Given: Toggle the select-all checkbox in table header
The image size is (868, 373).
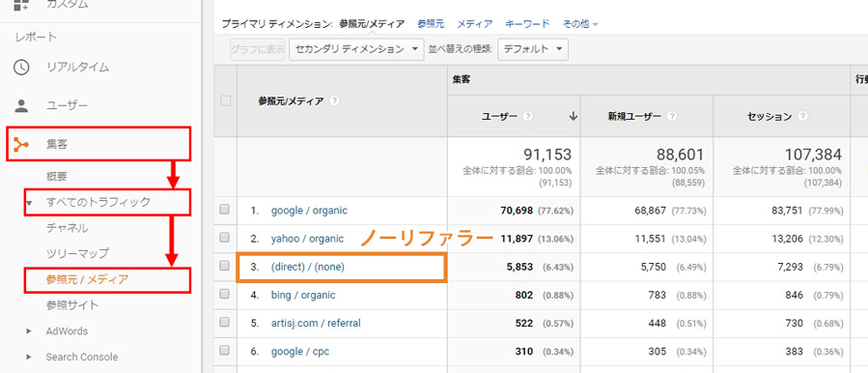Looking at the screenshot, I should (x=225, y=100).
